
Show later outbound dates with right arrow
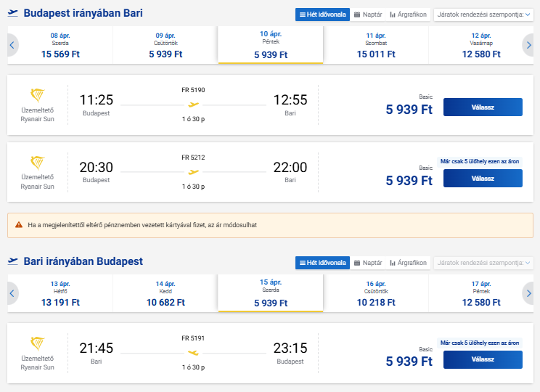528,46
